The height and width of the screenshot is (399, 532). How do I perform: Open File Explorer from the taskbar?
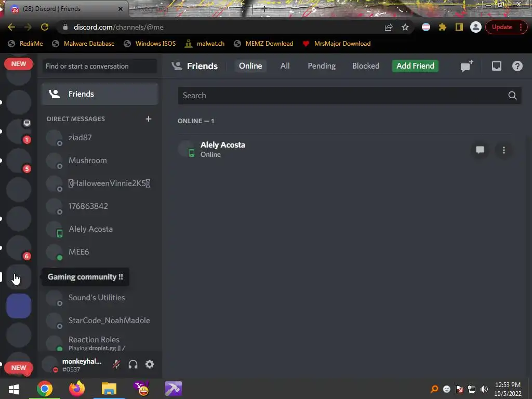click(x=109, y=389)
